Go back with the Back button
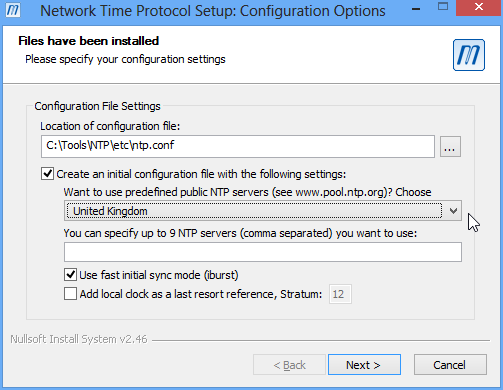503x390 pixels. [x=289, y=365]
